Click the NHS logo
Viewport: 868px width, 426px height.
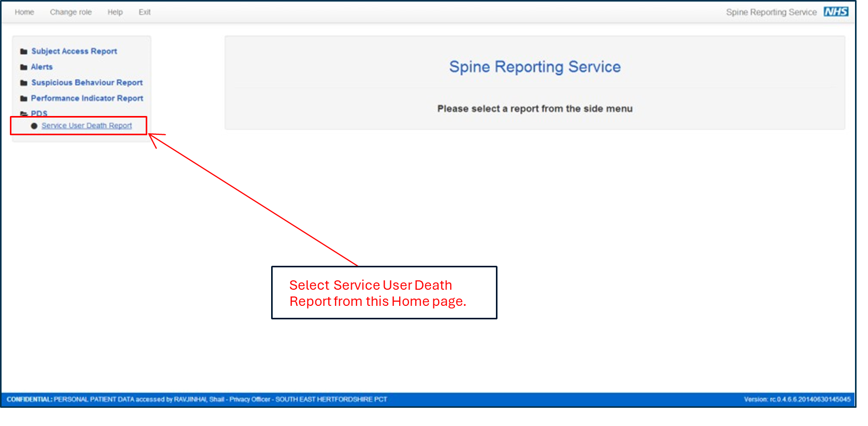pyautogui.click(x=836, y=11)
